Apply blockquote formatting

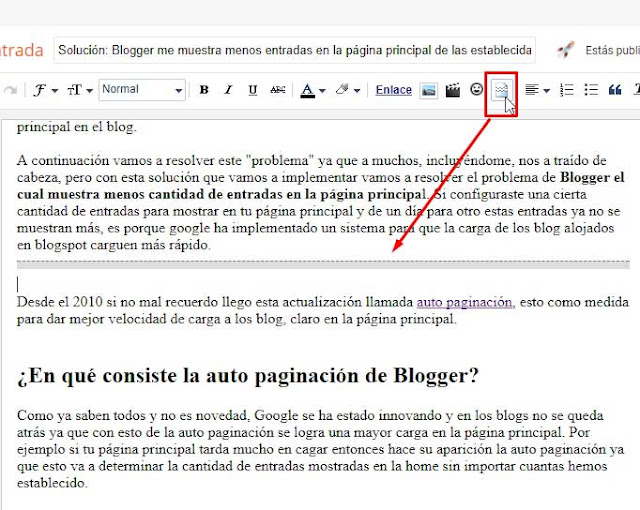coord(615,90)
